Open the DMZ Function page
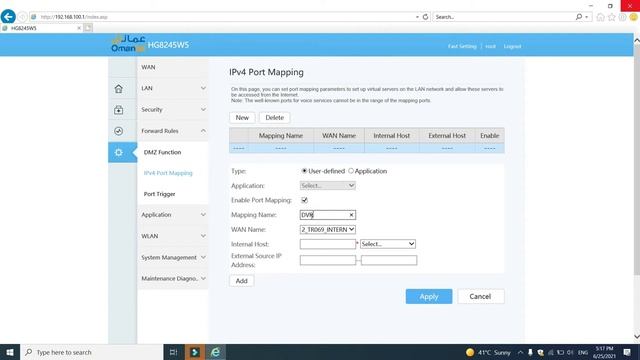This screenshot has height=360, width=640. coord(162,152)
